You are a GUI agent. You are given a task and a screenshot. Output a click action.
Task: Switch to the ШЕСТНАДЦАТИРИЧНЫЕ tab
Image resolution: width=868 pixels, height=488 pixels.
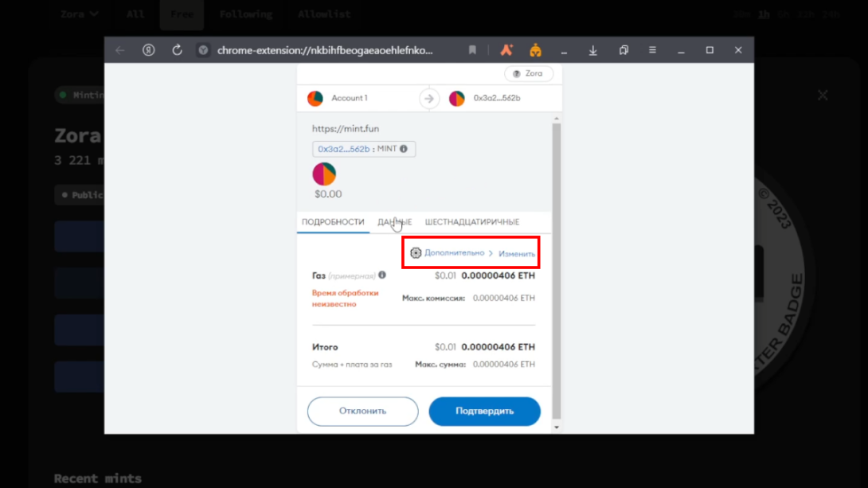[x=472, y=222]
